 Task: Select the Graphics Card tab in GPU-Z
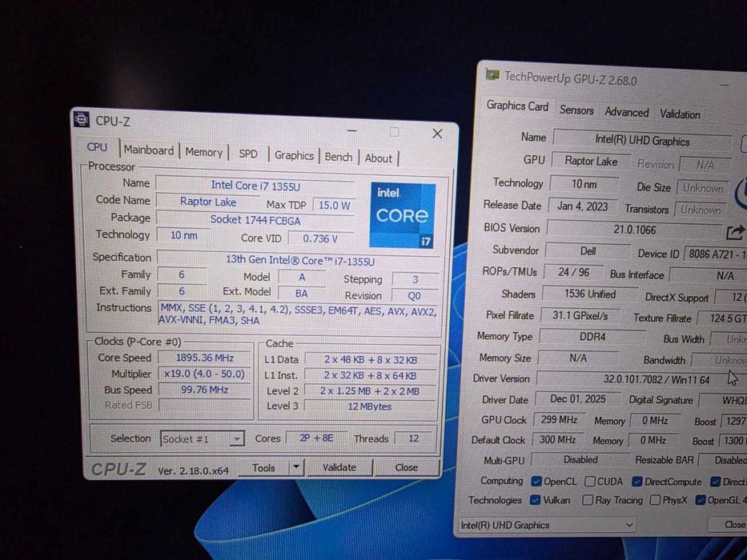[x=517, y=106]
